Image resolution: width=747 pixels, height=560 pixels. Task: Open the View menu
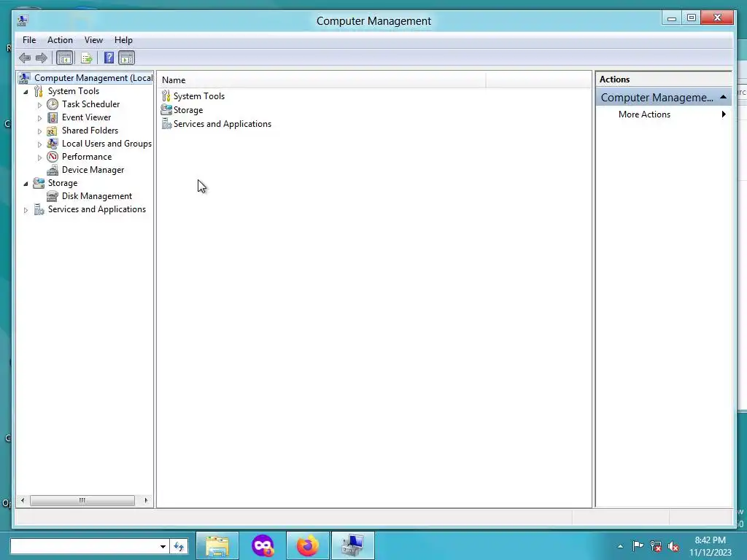click(93, 40)
